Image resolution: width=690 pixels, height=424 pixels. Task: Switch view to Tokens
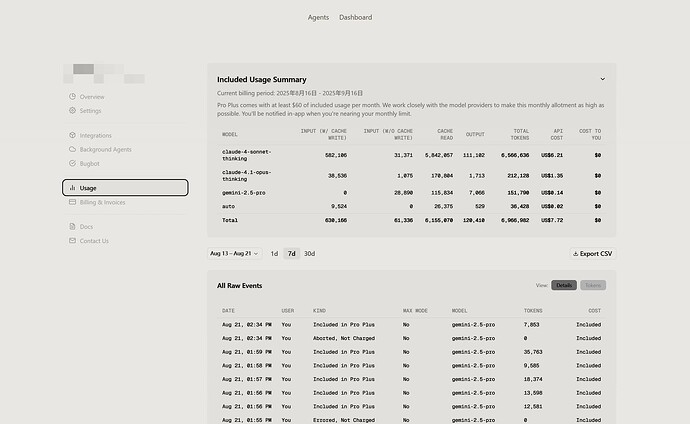[x=593, y=285]
